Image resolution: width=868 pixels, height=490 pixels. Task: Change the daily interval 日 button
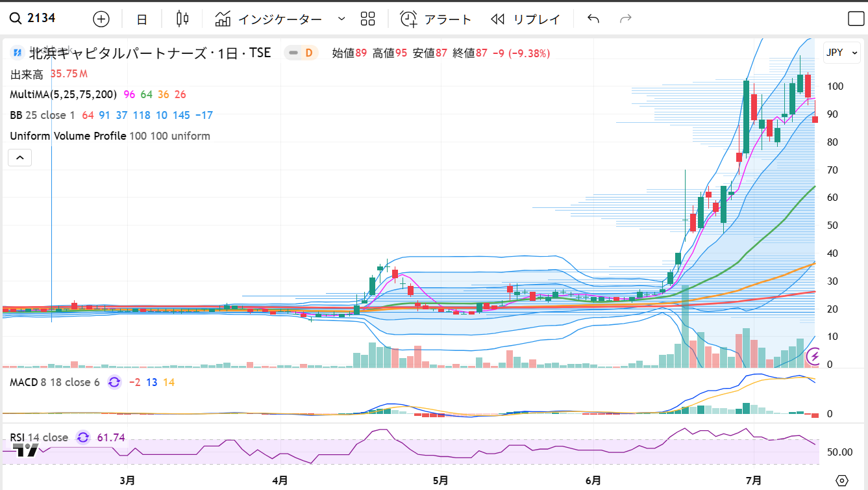[142, 19]
